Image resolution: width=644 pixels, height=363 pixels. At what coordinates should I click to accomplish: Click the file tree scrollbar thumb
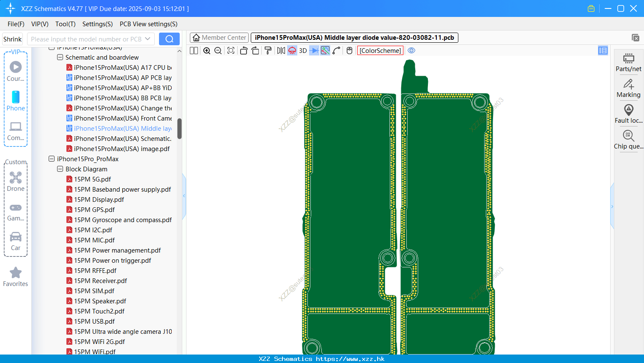pos(179,129)
